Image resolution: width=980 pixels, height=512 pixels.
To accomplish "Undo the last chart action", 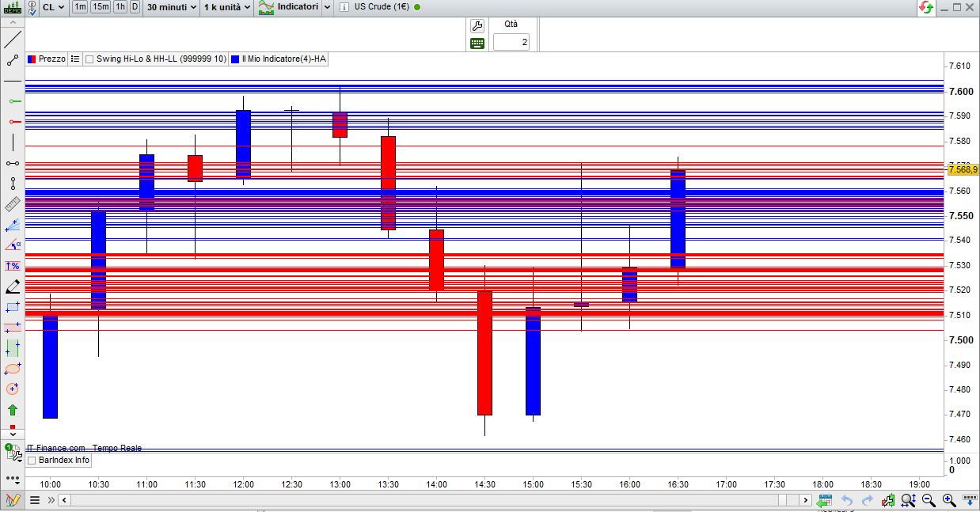I will [847, 500].
